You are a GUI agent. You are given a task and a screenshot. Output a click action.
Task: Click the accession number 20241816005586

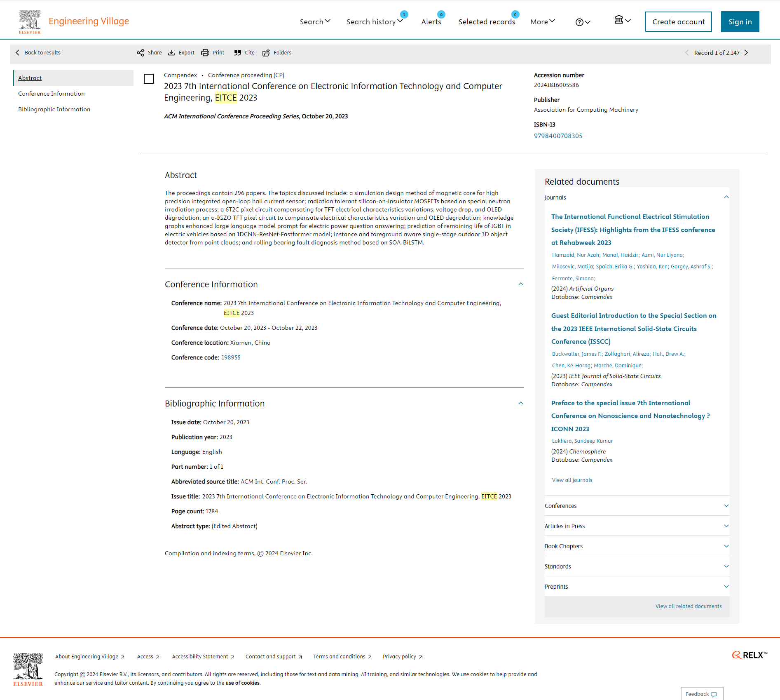click(556, 85)
